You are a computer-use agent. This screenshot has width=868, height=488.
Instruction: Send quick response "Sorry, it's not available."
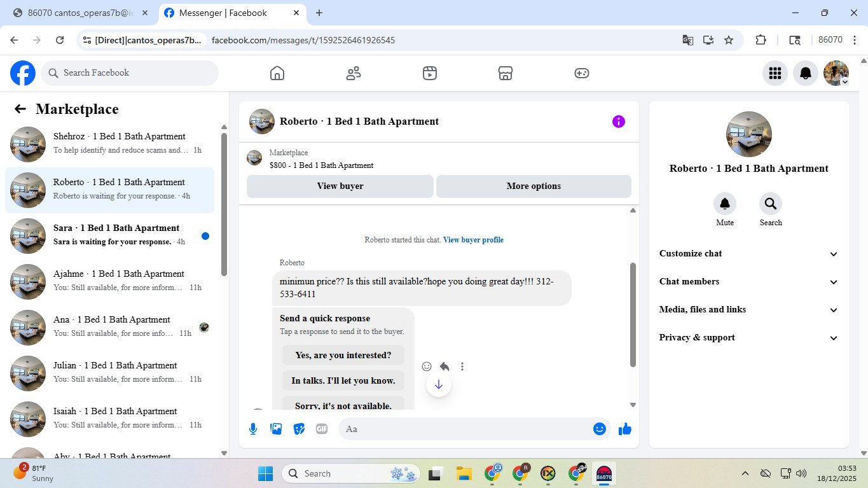point(343,403)
